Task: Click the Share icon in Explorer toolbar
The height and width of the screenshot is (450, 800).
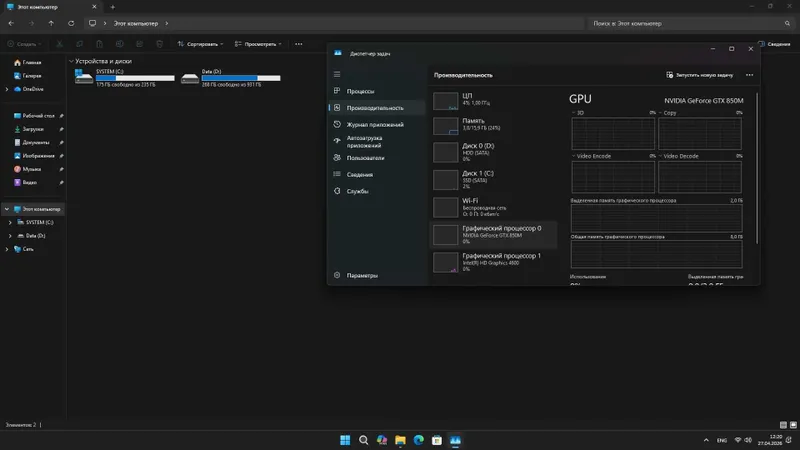Action: point(139,44)
